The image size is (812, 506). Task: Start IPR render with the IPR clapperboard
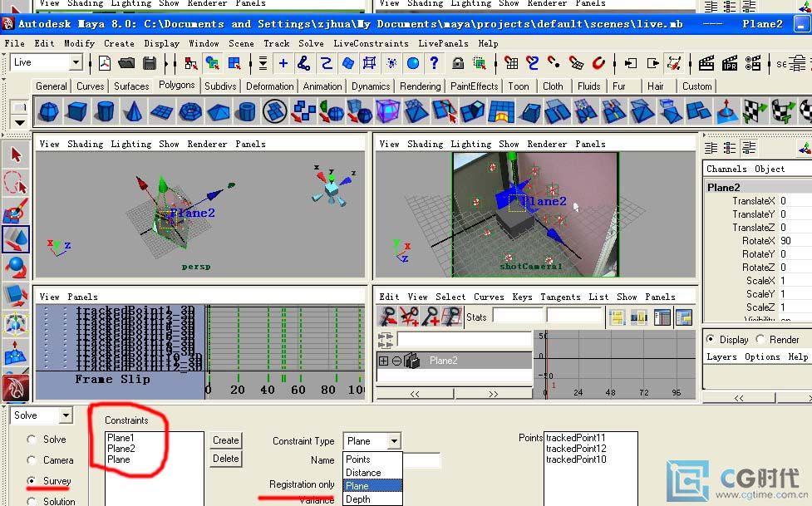(x=730, y=63)
